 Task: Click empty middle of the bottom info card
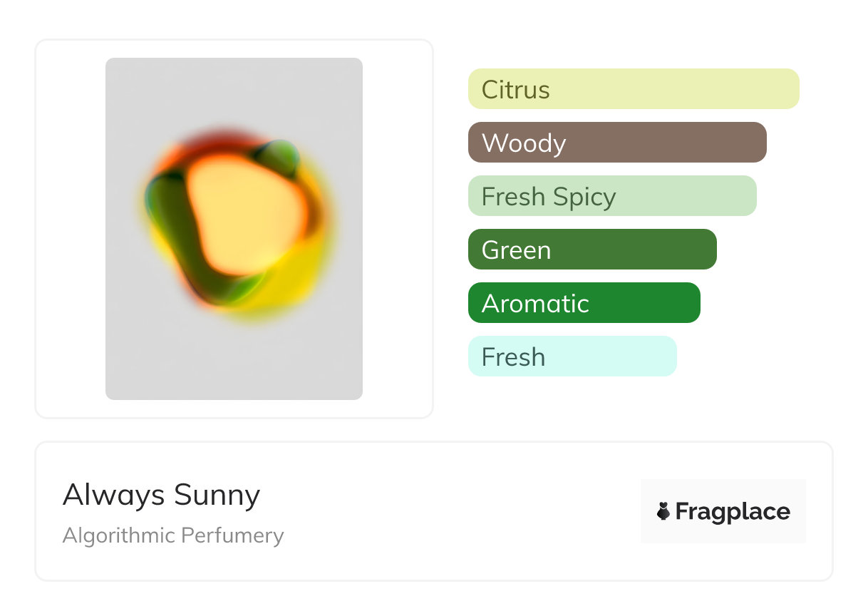pyautogui.click(x=456, y=511)
